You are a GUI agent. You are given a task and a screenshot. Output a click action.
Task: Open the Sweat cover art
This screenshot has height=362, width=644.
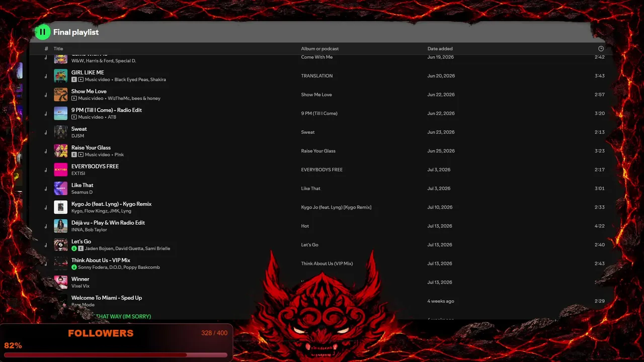click(x=60, y=132)
